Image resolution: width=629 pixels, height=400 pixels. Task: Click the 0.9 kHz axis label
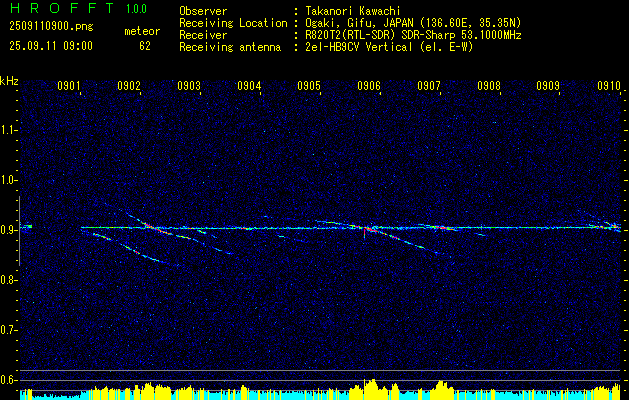pos(8,230)
